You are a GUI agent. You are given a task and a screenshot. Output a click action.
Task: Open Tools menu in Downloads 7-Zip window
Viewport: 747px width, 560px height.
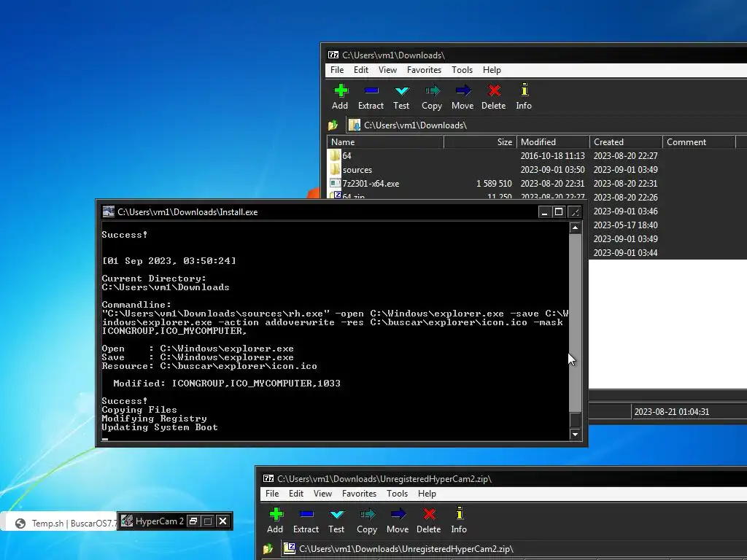[462, 70]
